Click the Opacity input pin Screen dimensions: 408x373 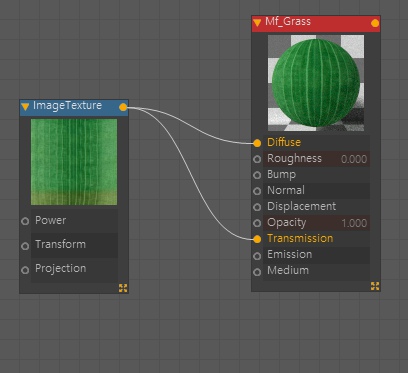[257, 223]
